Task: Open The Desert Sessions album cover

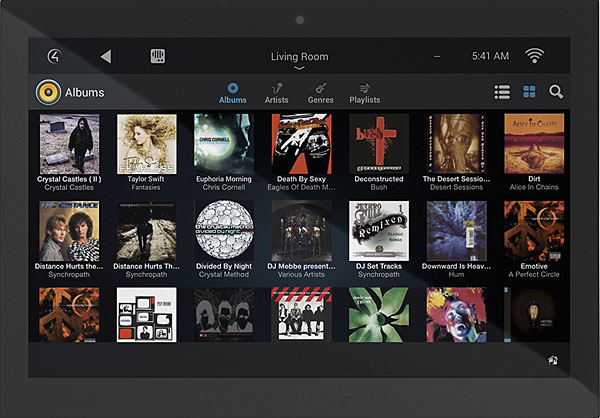Action: click(x=457, y=144)
